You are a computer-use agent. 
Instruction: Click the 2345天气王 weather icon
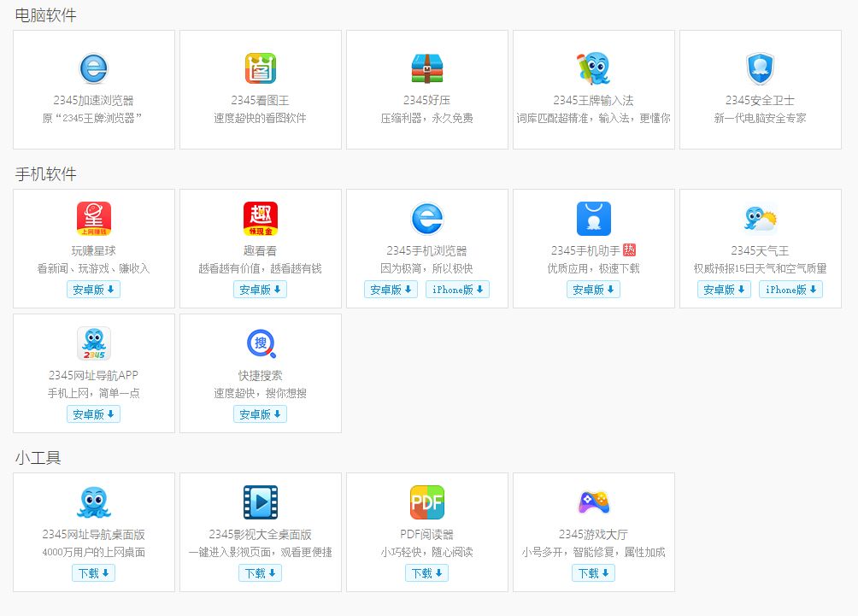coord(760,219)
